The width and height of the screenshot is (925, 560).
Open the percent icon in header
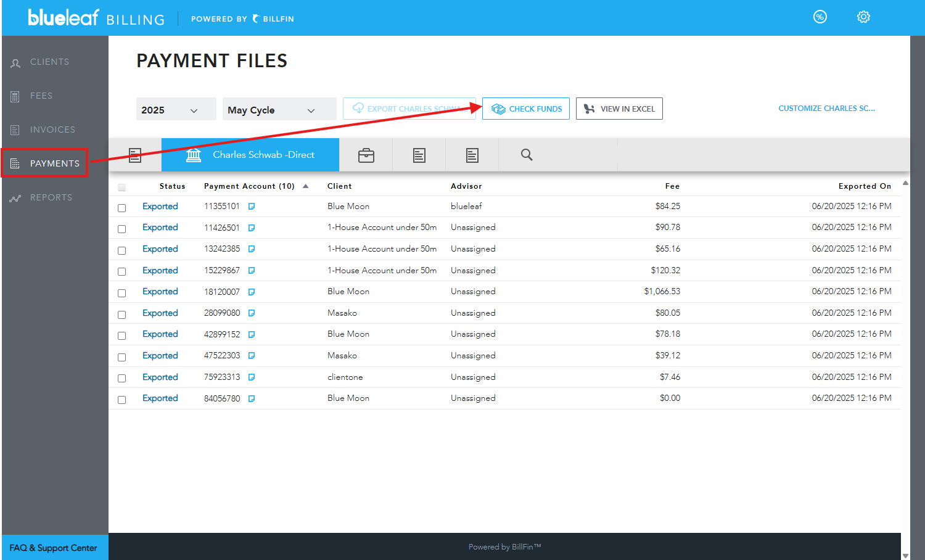820,17
